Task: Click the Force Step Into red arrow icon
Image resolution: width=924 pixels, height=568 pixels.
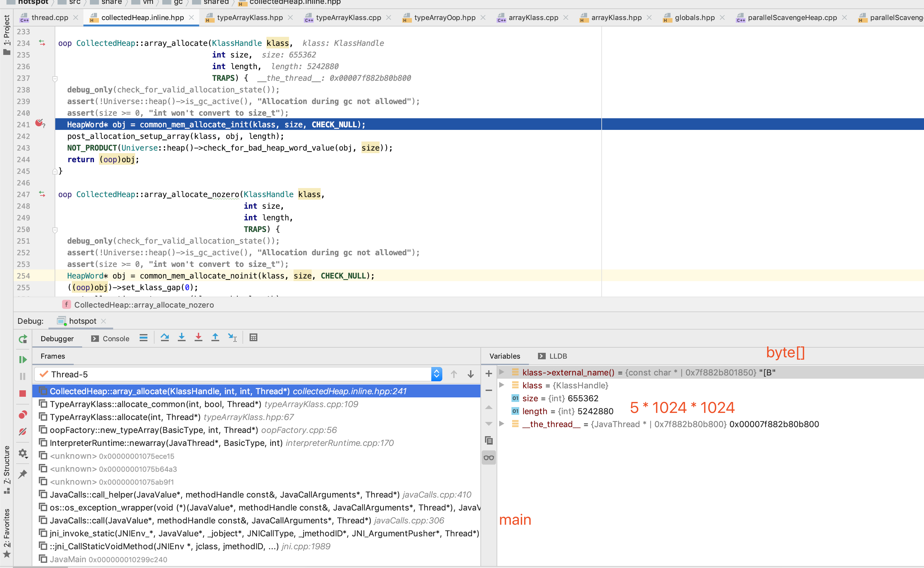Action: (x=199, y=338)
